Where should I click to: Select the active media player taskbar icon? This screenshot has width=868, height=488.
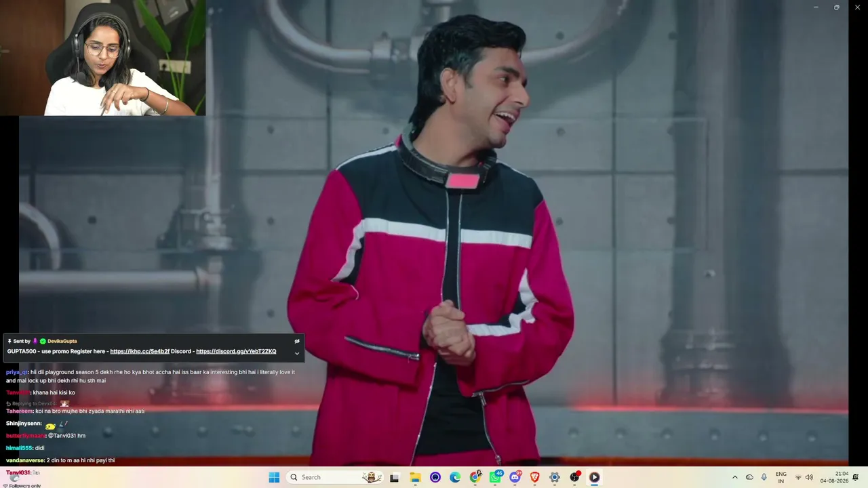[594, 477]
